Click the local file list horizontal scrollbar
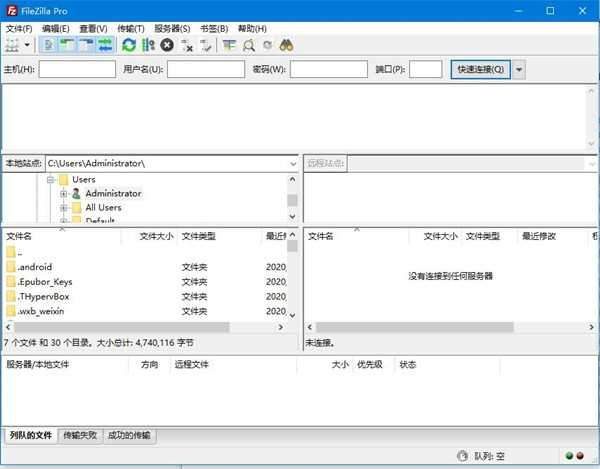The image size is (600, 469). [x=121, y=327]
